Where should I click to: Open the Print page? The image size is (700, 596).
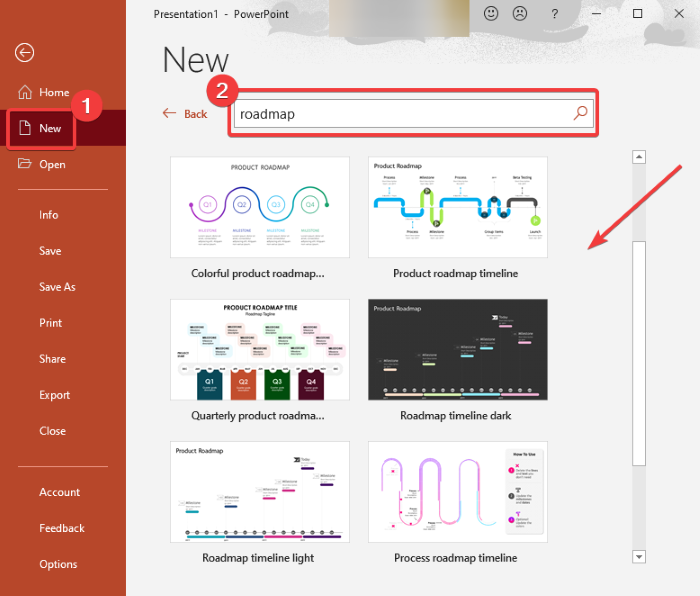click(50, 323)
